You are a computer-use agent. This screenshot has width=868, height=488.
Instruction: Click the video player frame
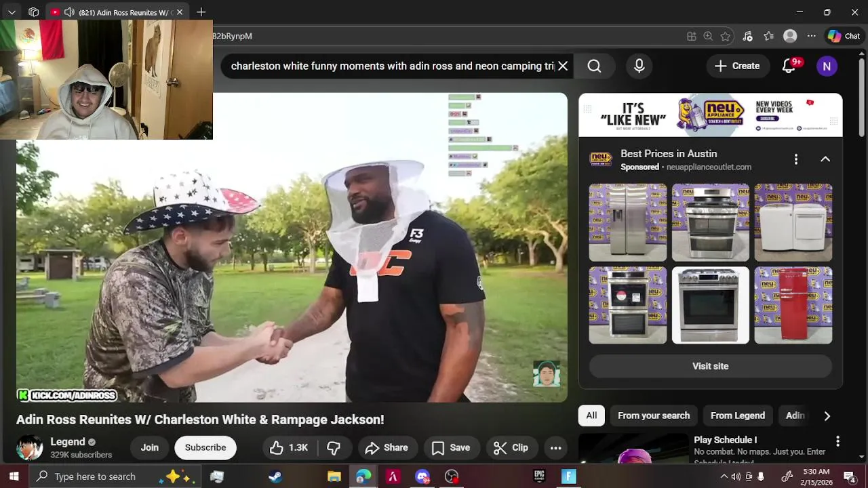pyautogui.click(x=292, y=247)
